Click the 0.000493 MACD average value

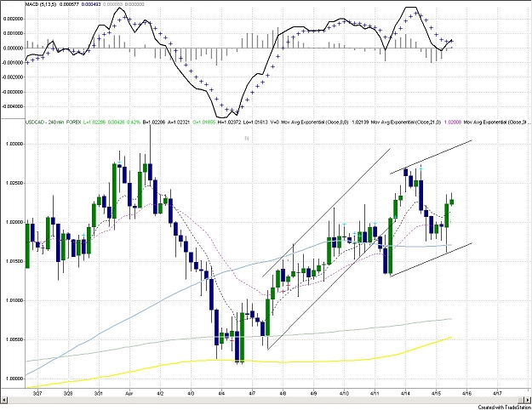pos(90,4)
